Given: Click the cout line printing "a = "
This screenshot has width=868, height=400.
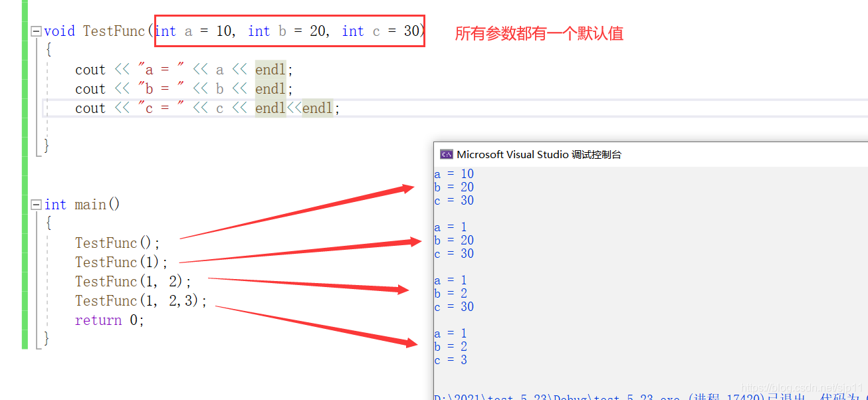Looking at the screenshot, I should 184,70.
